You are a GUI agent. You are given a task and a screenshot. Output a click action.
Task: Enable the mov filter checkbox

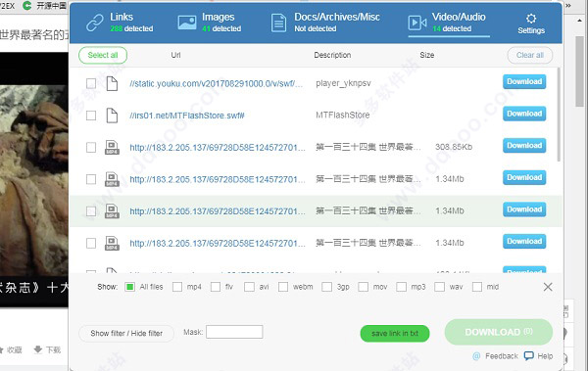tap(363, 287)
